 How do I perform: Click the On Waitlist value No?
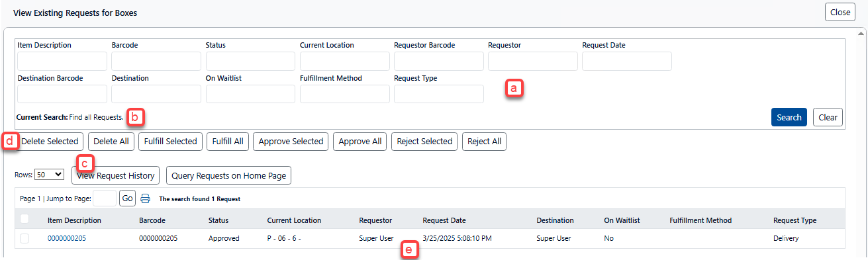tap(609, 238)
